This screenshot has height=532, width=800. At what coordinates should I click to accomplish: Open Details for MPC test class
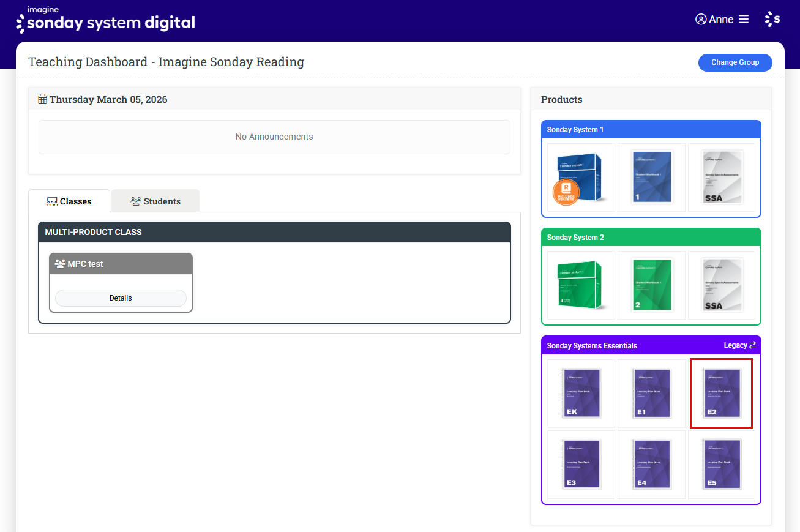click(121, 298)
